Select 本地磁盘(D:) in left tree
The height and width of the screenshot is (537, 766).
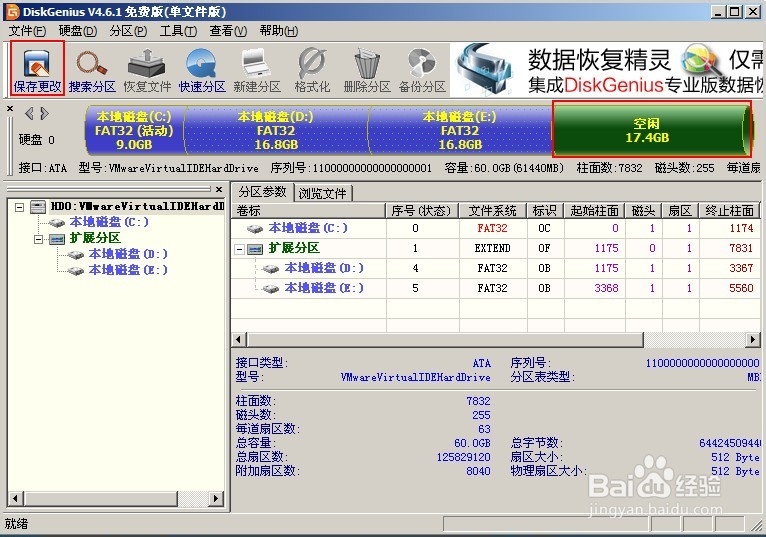pos(128,254)
